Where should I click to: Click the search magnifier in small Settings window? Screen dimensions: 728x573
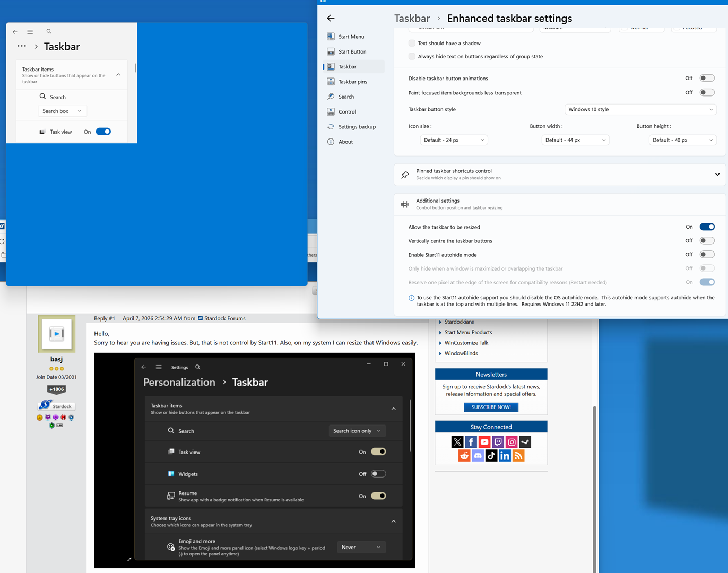coord(49,32)
